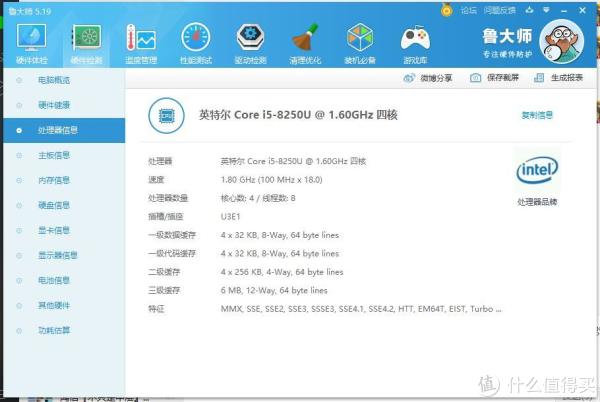Share via 微博分享

(428, 78)
